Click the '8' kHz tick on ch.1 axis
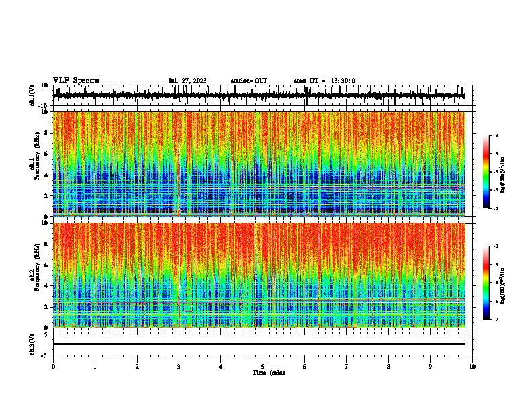The width and height of the screenshot is (532, 411). [x=47, y=133]
